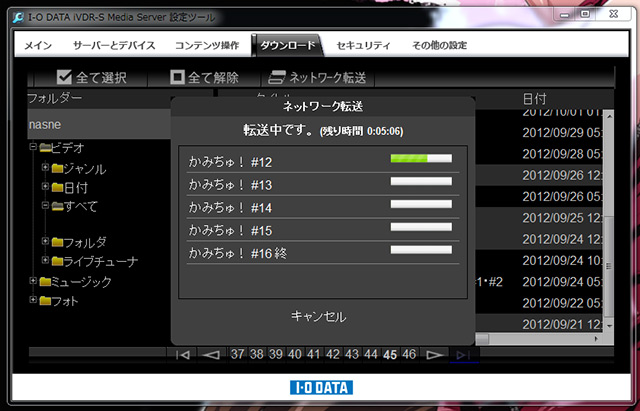Collapse the ビデオ tree node
The height and width of the screenshot is (411, 640).
pos(33,147)
